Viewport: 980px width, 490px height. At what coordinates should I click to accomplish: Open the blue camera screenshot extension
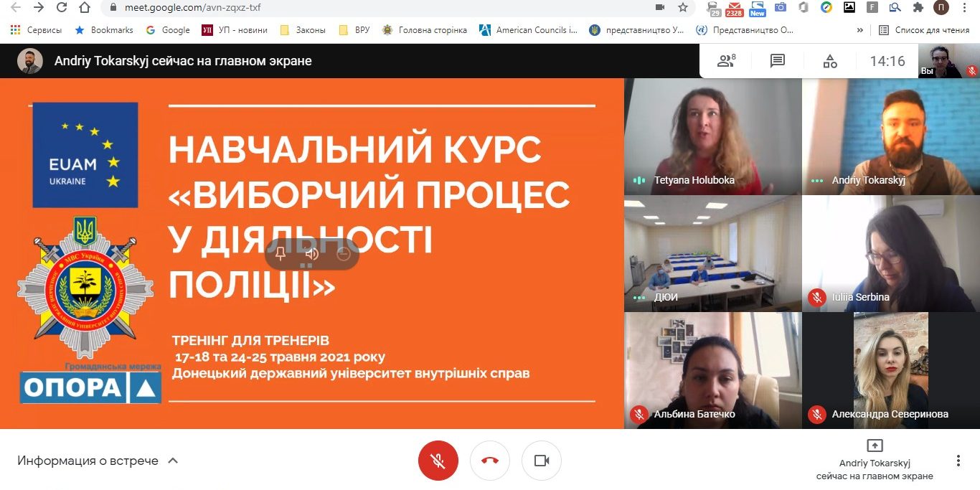pyautogui.click(x=781, y=8)
